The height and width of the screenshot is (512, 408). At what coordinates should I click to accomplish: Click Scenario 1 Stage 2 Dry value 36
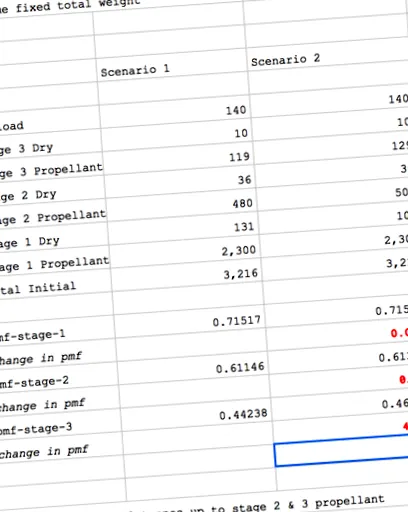(x=244, y=180)
